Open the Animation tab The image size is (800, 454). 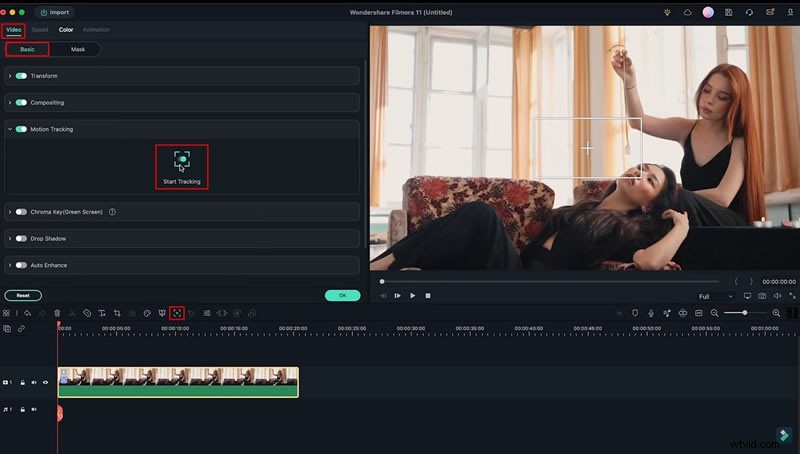[96, 30]
